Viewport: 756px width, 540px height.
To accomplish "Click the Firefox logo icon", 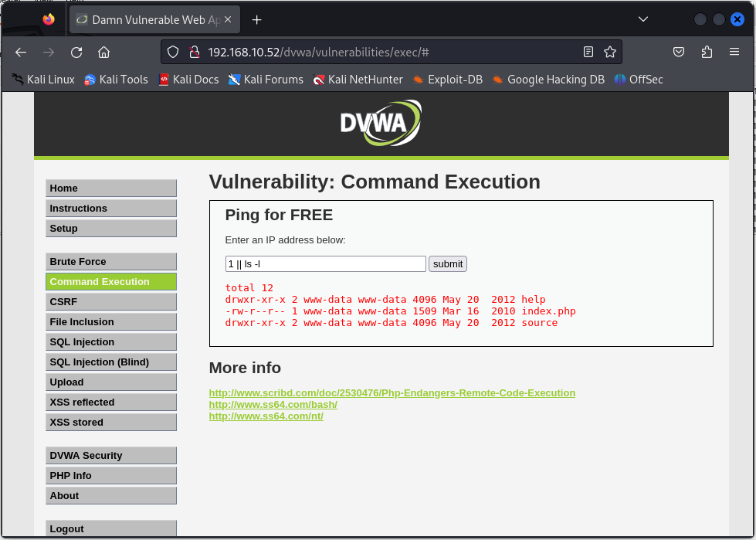I will tap(49, 19).
